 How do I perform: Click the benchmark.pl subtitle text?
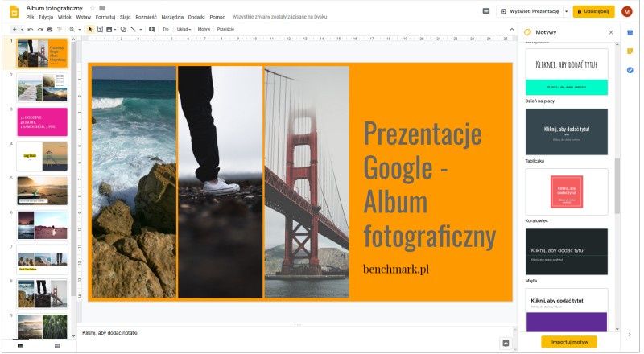(x=396, y=269)
